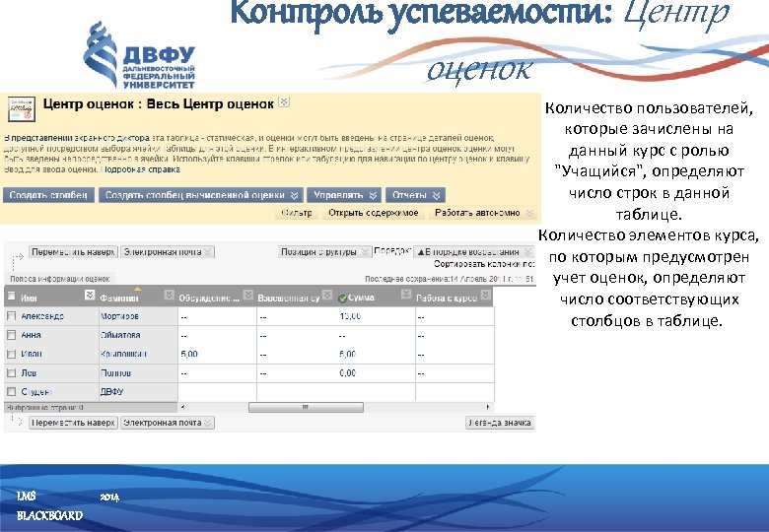
Task: Click 'Работа с курсо' column header
Action: coord(447,298)
